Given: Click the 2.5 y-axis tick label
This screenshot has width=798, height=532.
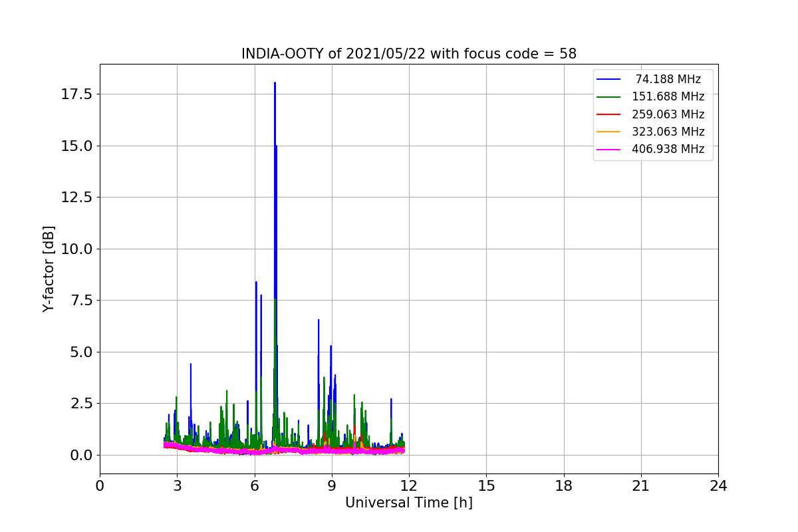Looking at the screenshot, I should pyautogui.click(x=82, y=403).
